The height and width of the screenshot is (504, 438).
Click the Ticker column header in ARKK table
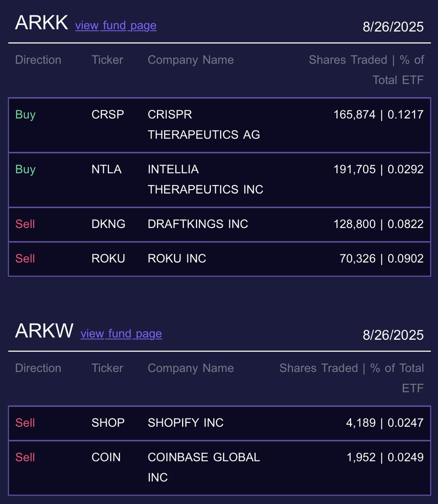click(107, 60)
